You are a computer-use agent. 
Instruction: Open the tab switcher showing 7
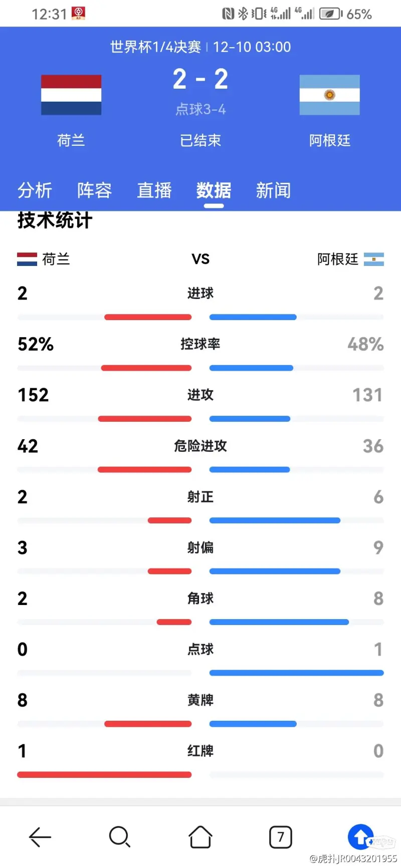point(281,836)
